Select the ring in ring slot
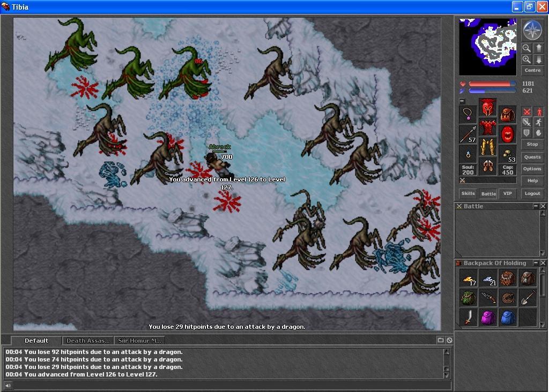This screenshot has height=392, width=549. [x=468, y=154]
